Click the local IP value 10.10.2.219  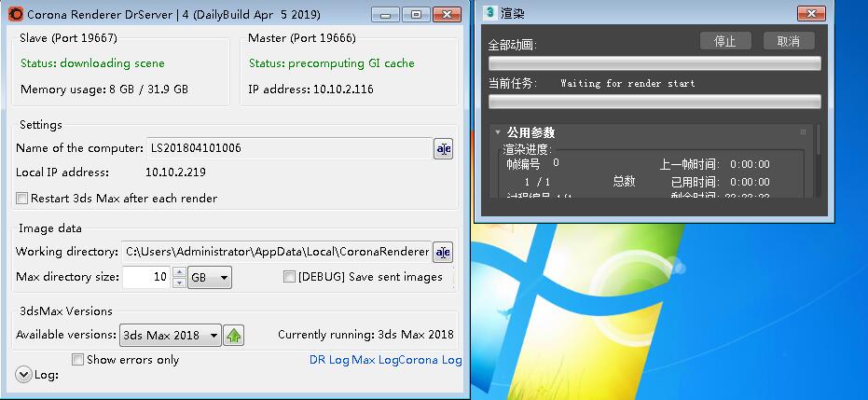click(x=175, y=172)
